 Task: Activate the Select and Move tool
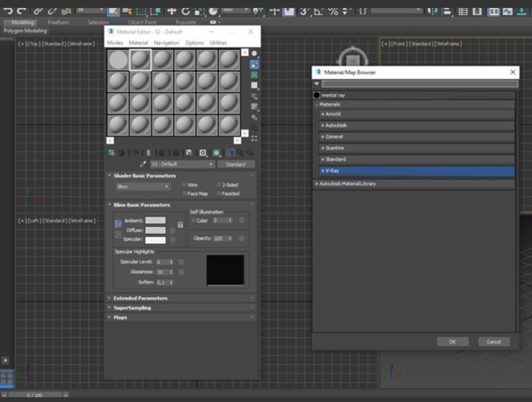[172, 11]
